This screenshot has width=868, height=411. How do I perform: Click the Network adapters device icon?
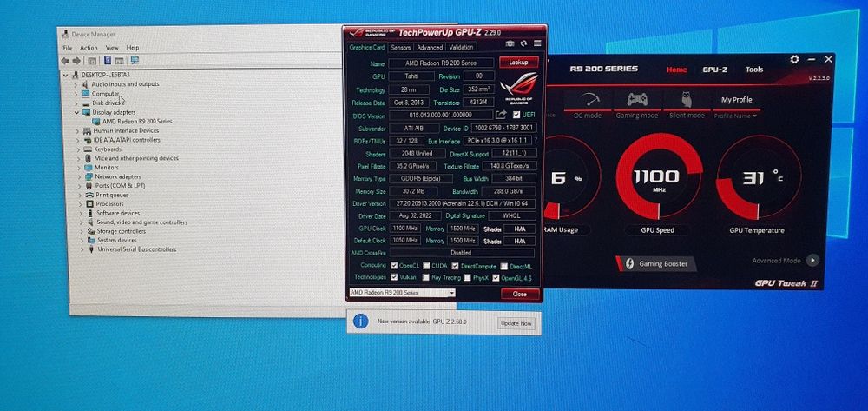click(x=89, y=176)
